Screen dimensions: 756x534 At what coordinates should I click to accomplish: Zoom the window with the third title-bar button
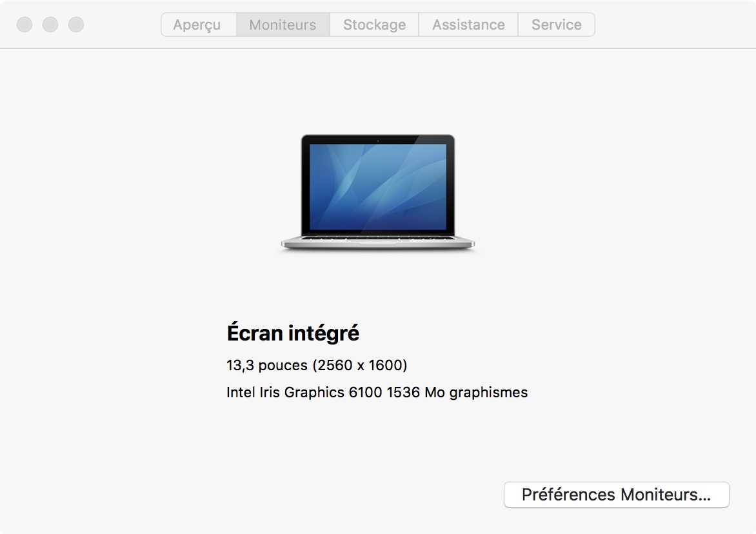point(76,25)
